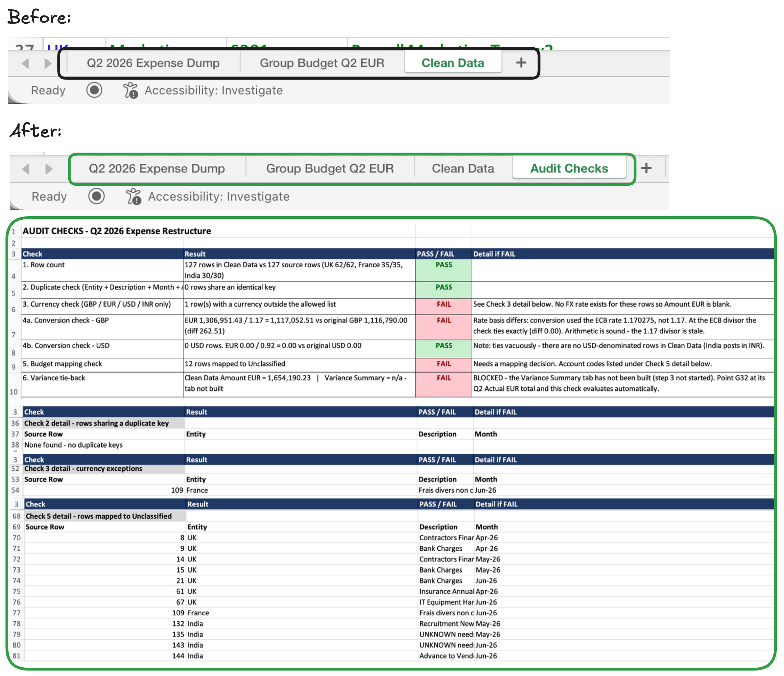Screen dimensions: 784x676
Task: Select the AUDIT CHECKS title cell
Action: 116,231
